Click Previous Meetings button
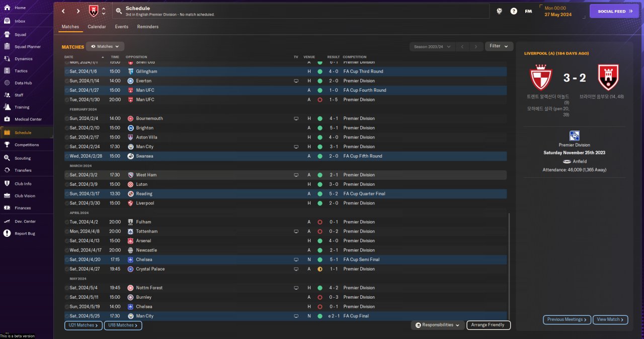The width and height of the screenshot is (644, 339). [567, 319]
